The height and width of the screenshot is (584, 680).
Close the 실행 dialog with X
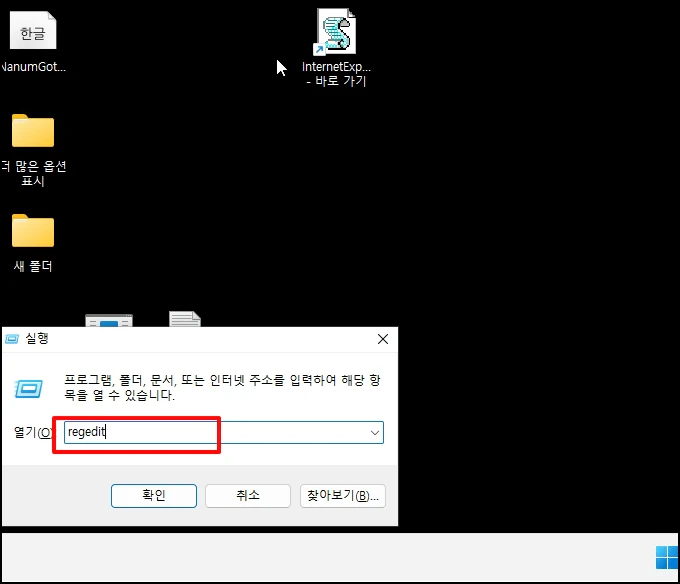383,339
